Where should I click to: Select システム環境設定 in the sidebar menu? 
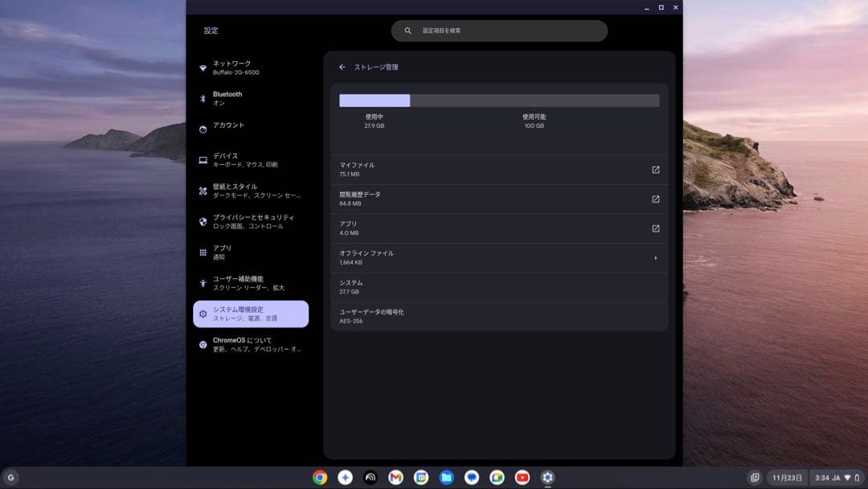(x=249, y=314)
